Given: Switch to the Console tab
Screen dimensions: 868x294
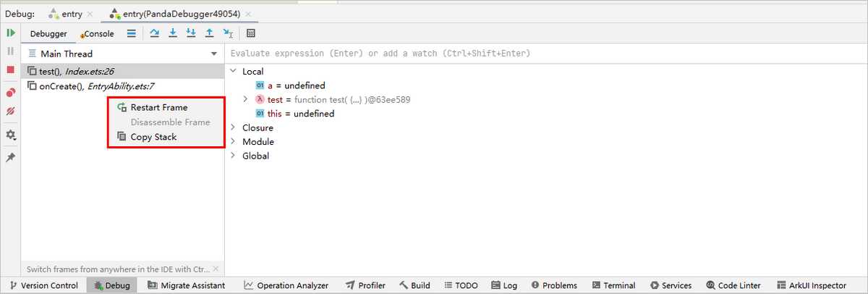Looking at the screenshot, I should [x=98, y=33].
